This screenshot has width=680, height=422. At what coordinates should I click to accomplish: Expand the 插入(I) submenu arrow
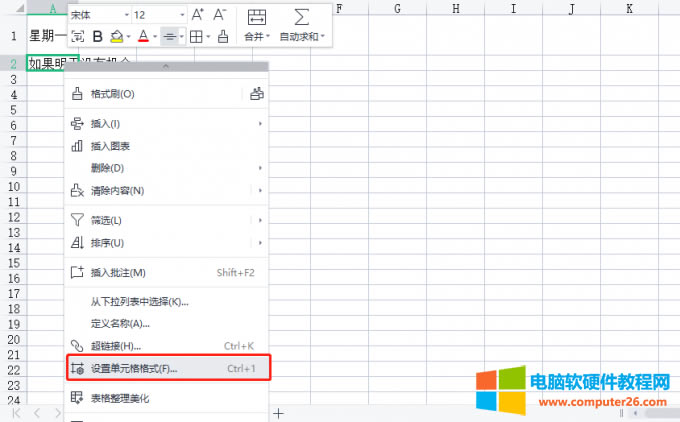click(x=260, y=123)
